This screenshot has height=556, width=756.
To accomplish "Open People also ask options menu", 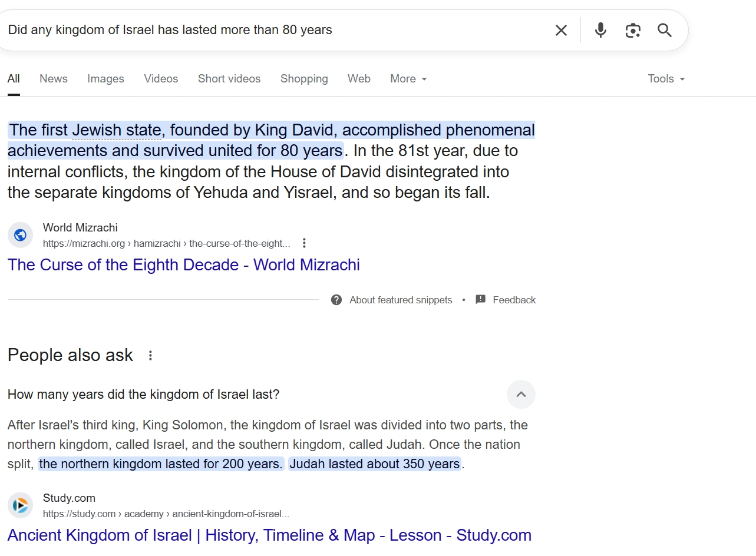I will point(151,356).
